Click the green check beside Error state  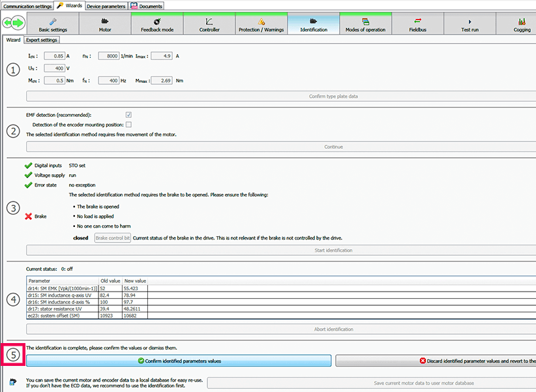29,185
